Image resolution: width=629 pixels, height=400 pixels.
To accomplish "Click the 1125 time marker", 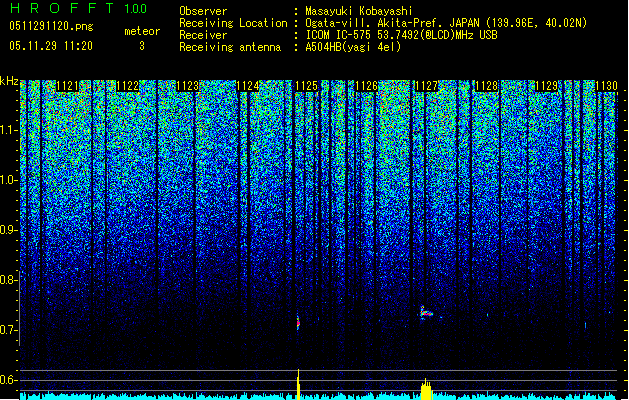I will tap(307, 86).
